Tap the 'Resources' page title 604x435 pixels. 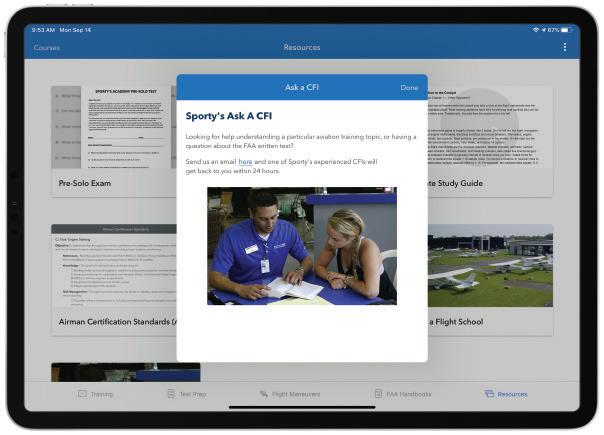point(302,47)
